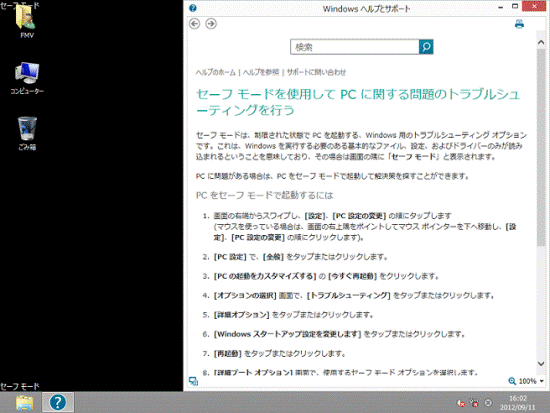Click the scrollbar down arrow

point(541,364)
